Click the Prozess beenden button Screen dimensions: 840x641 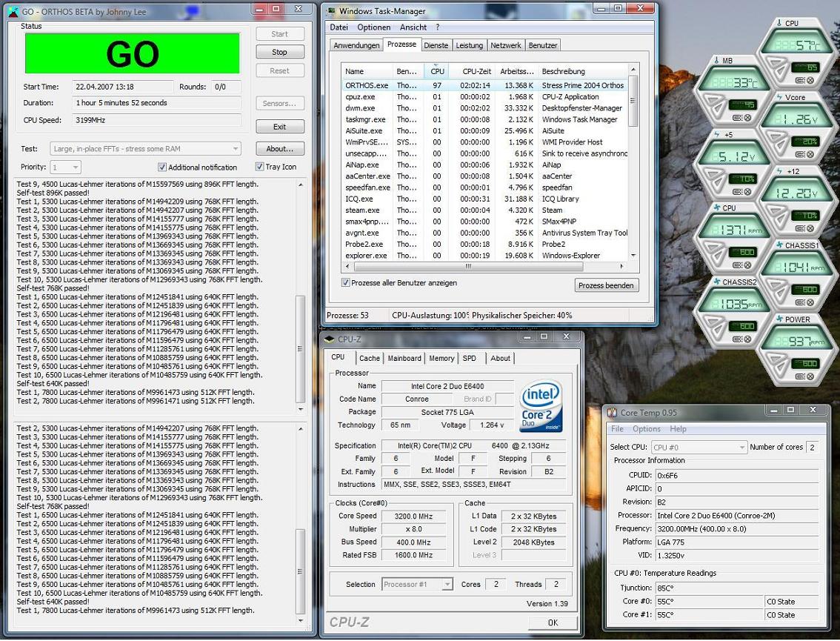[606, 285]
